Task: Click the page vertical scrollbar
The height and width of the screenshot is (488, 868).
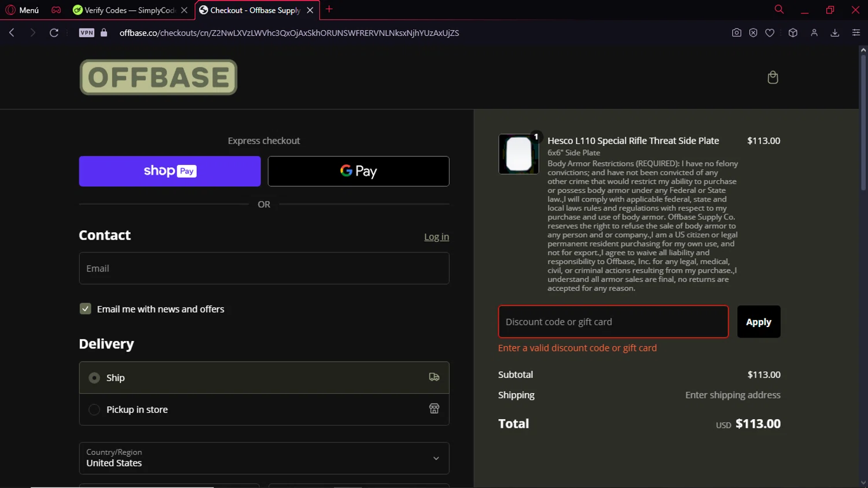Action: (863, 123)
